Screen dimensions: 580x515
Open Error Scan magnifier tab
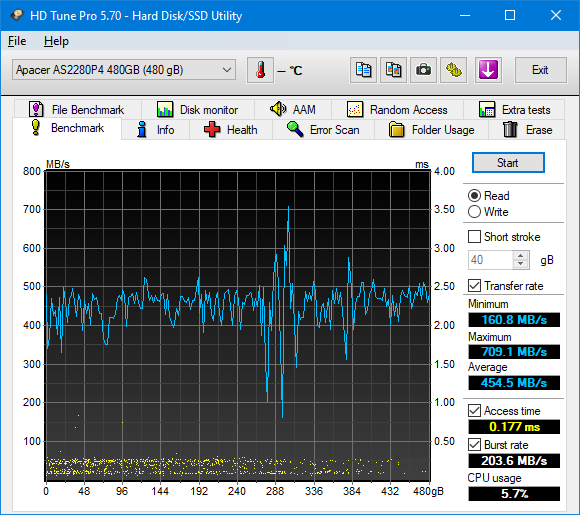pyautogui.click(x=323, y=130)
